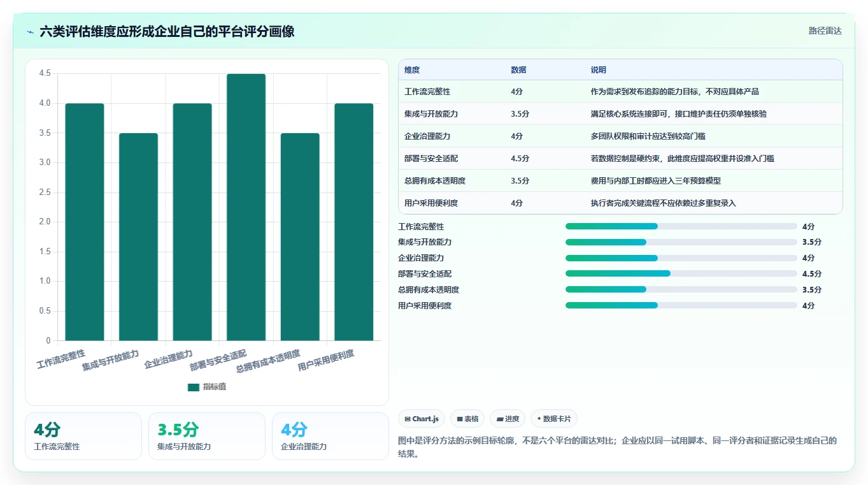Select the 部署与安全适配 table row cell
Image resolution: width=868 pixels, height=485 pixels.
(x=431, y=159)
